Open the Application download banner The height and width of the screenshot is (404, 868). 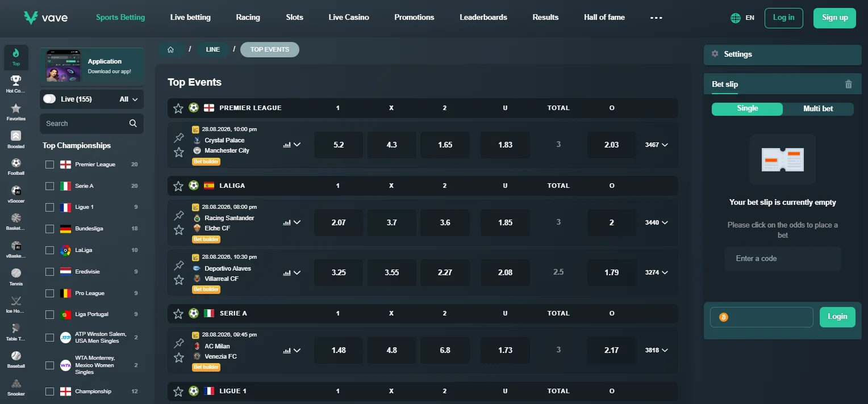[x=91, y=66]
